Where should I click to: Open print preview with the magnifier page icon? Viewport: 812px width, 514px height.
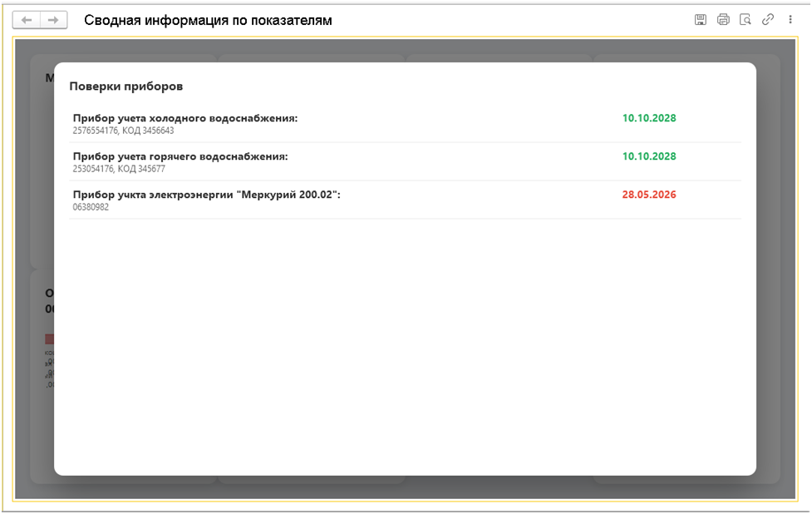746,20
